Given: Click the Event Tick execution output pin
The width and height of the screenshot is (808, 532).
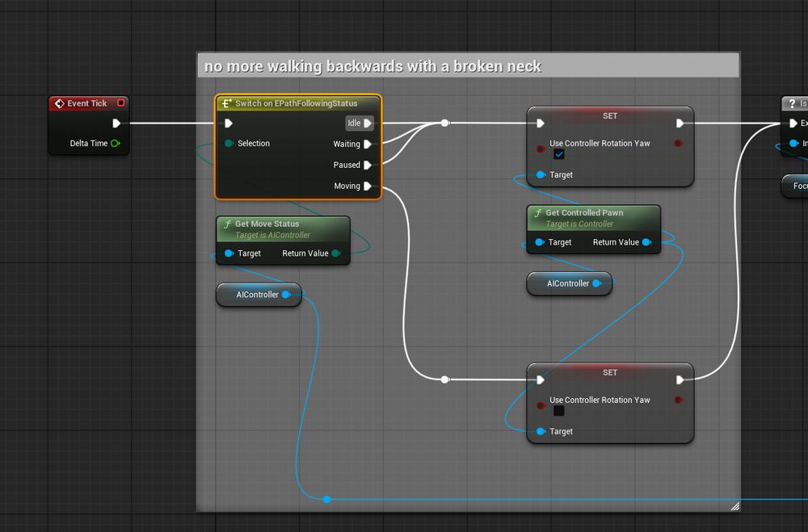Looking at the screenshot, I should [x=116, y=123].
